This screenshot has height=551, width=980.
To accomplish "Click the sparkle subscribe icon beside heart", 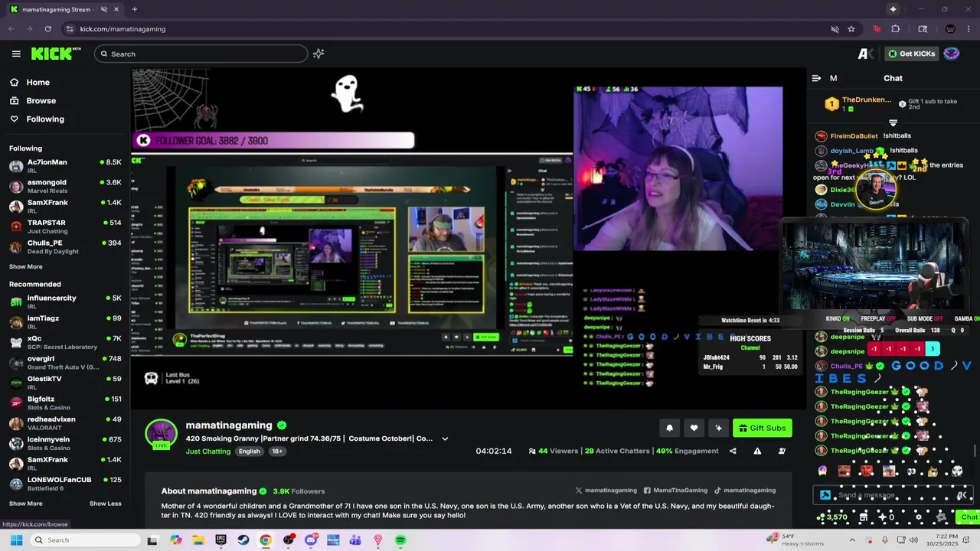I will (718, 428).
